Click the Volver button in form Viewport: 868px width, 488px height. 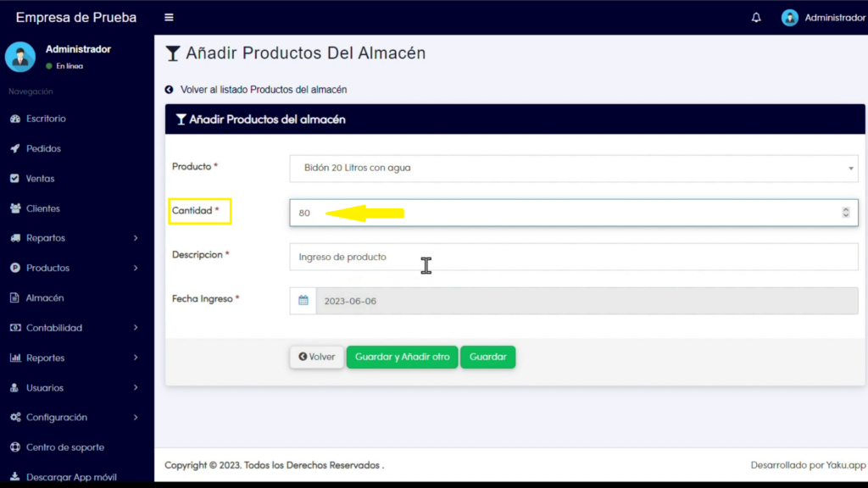pos(317,357)
